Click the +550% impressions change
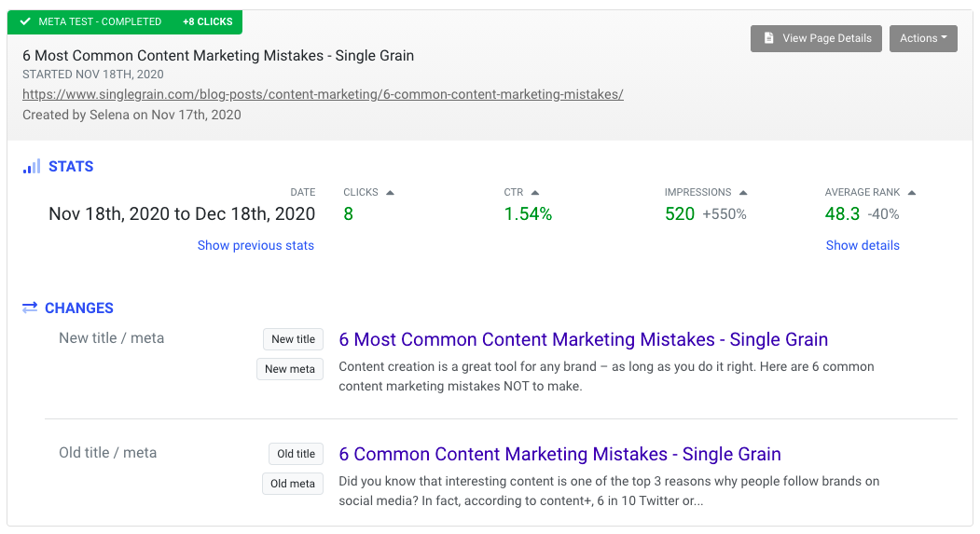980x534 pixels. pyautogui.click(x=725, y=214)
